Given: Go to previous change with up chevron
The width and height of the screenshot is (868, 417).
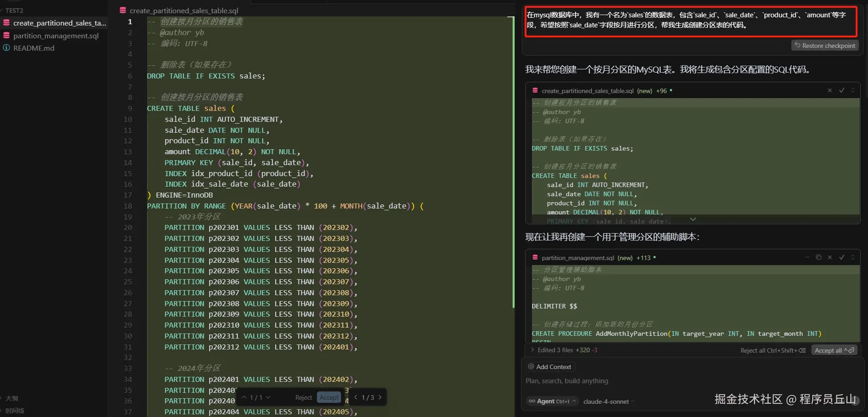Looking at the screenshot, I should (x=244, y=397).
